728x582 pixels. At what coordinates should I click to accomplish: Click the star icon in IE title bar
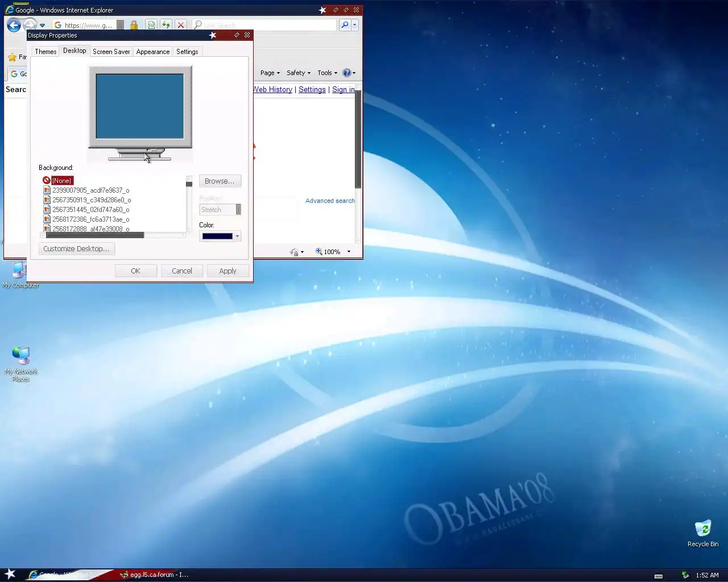click(x=322, y=10)
